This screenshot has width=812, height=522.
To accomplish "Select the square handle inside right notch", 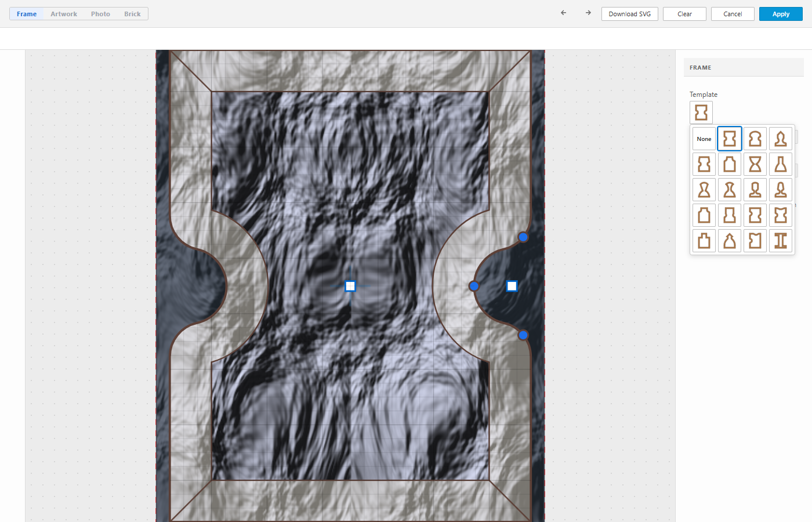I will coord(512,286).
